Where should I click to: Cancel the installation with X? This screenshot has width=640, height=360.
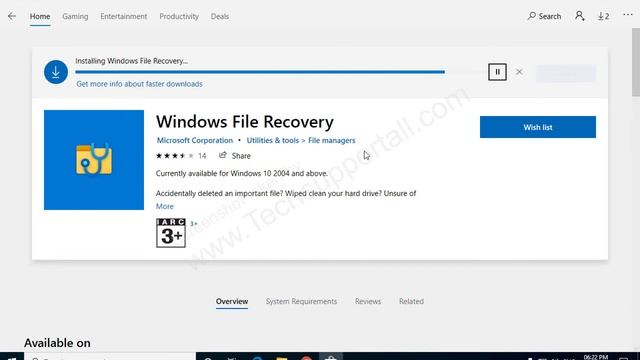(x=519, y=72)
